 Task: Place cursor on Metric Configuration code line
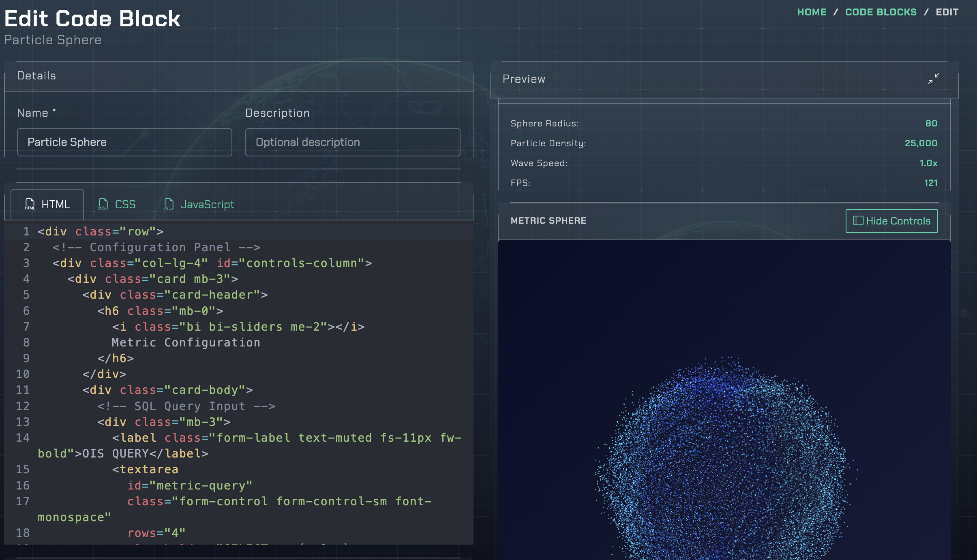186,342
